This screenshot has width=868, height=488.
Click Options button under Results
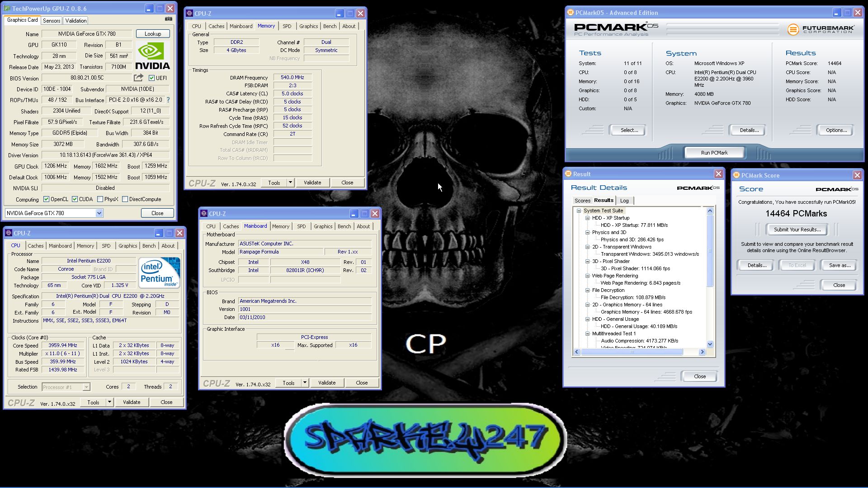(x=836, y=130)
